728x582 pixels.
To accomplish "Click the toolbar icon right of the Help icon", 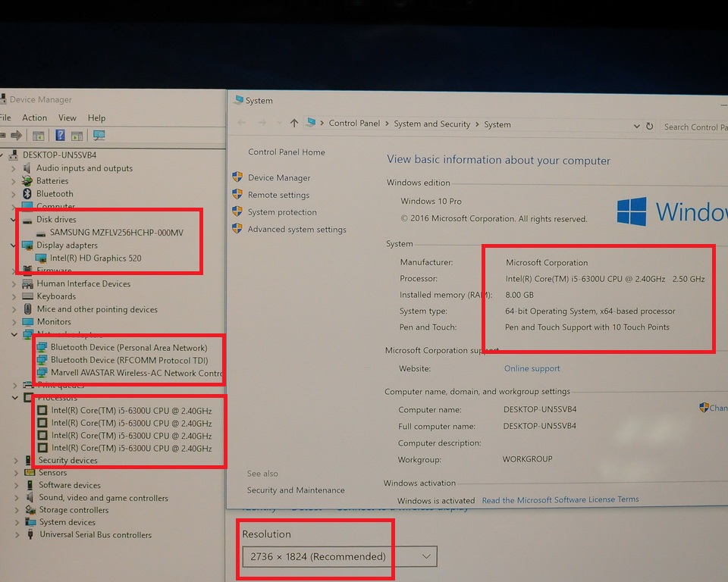I will 77,136.
